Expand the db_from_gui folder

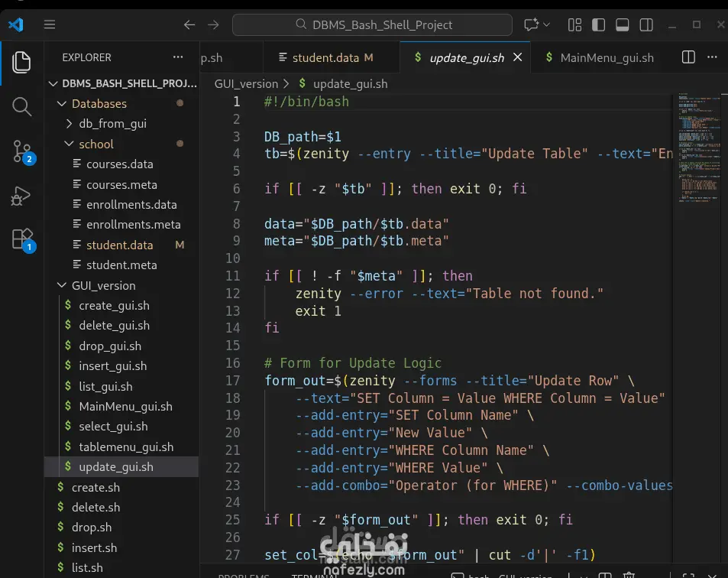coord(112,124)
